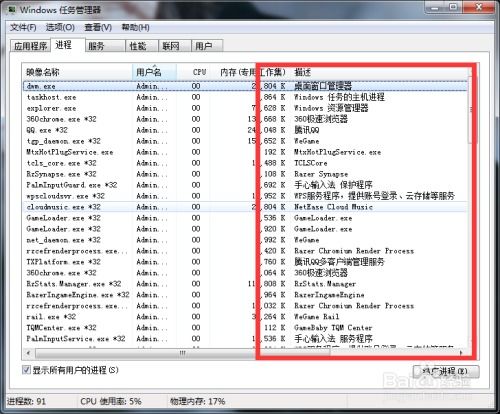Click the vertical scrollbar thumb

(x=471, y=110)
